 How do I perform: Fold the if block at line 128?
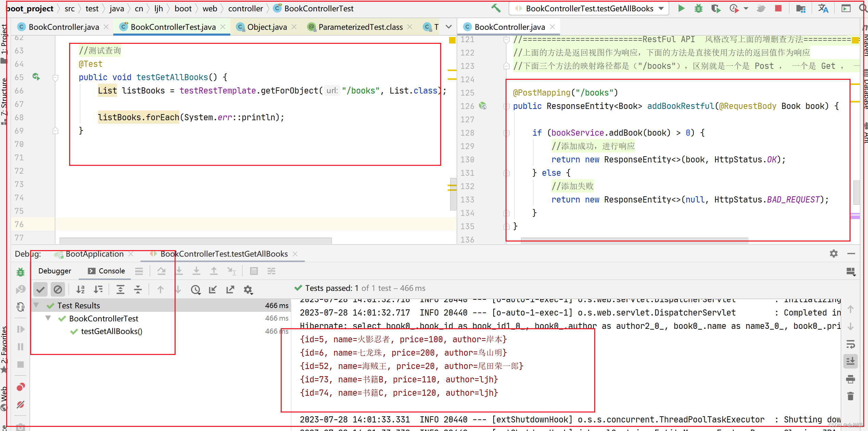[507, 133]
